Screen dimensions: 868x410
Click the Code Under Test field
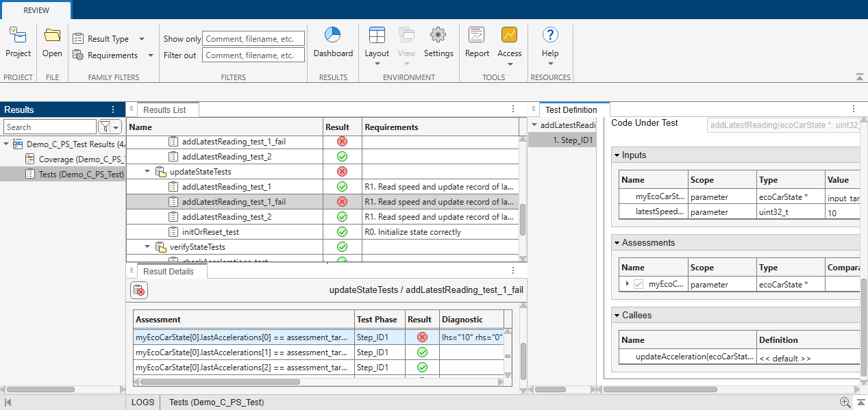782,125
